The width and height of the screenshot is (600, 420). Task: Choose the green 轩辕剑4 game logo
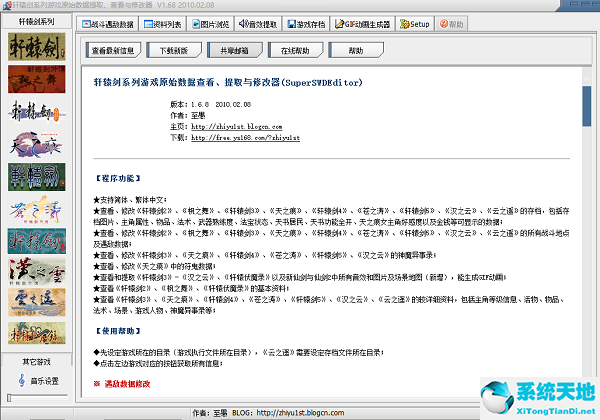point(37,177)
